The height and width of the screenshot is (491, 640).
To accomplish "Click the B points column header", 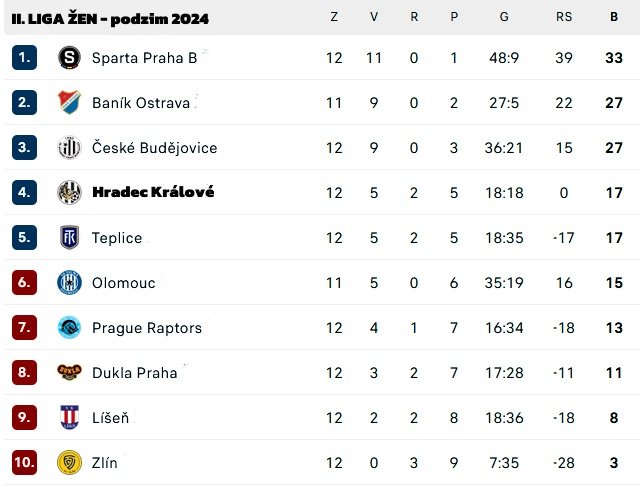I will tap(614, 18).
